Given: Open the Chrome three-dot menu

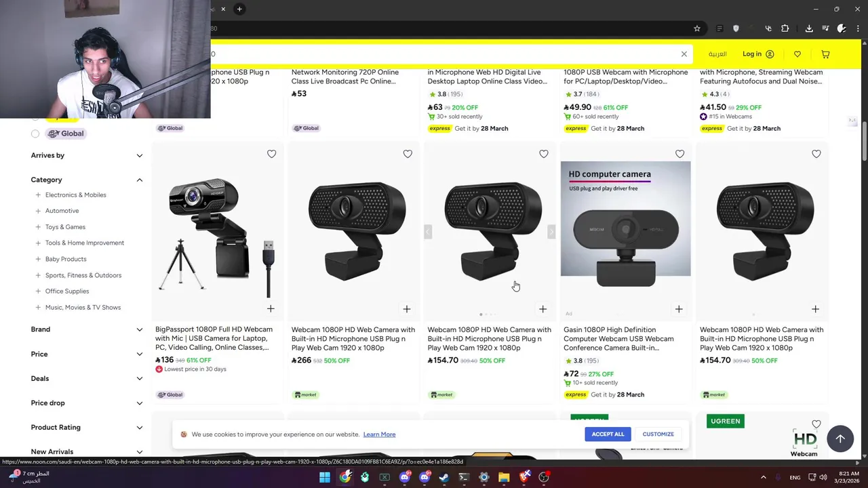Looking at the screenshot, I should pos(858,28).
